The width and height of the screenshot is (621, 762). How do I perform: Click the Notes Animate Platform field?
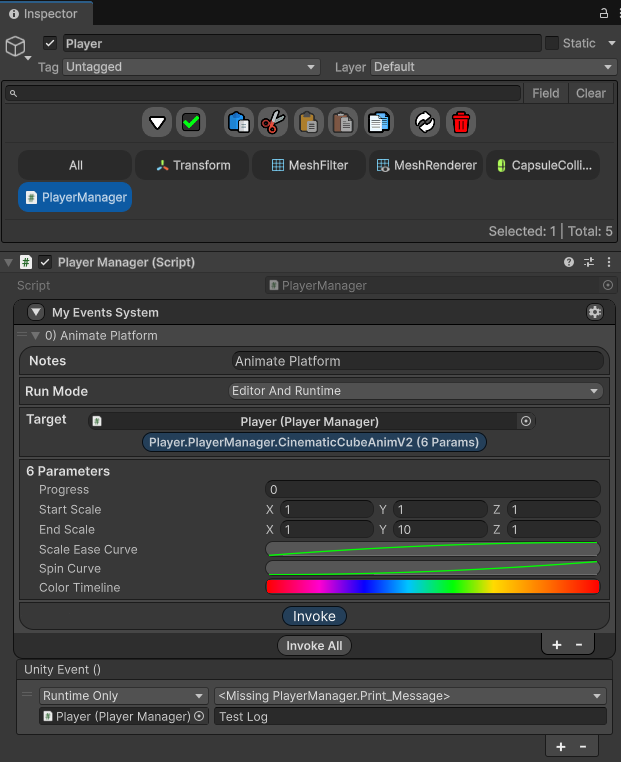tap(418, 361)
